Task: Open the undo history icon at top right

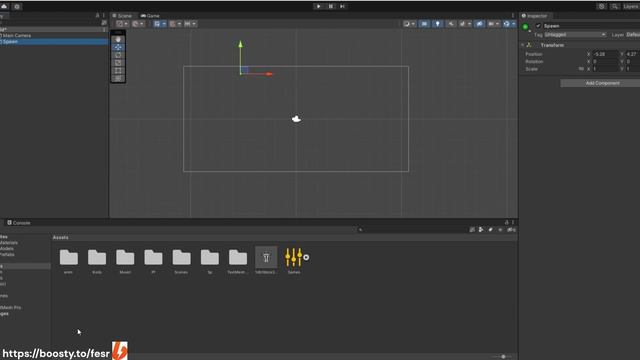Action: (x=601, y=6)
